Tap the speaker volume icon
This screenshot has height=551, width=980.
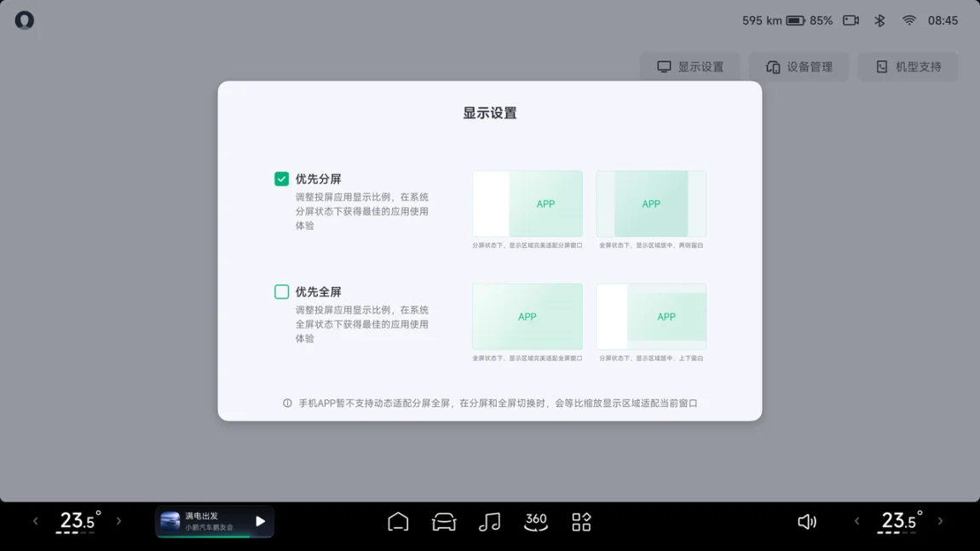806,521
